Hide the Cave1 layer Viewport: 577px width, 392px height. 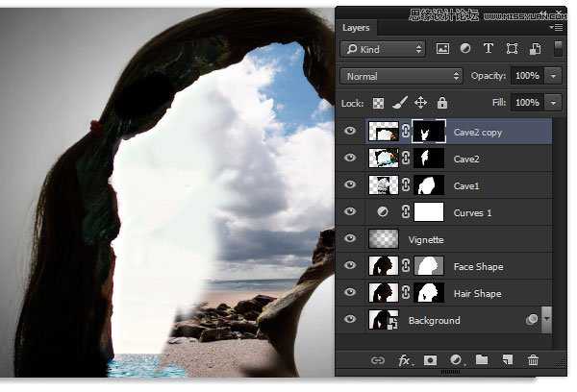tap(350, 184)
